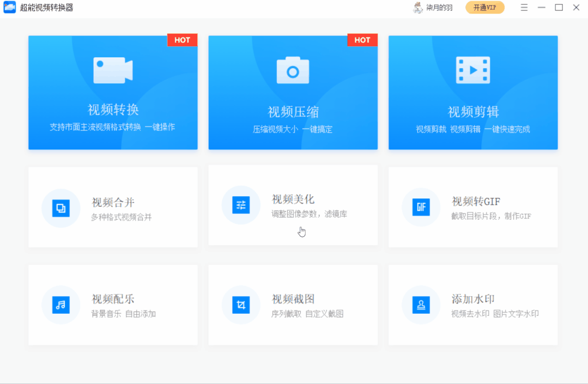Click the Video Merge (视频合并) icon
Viewport: 588px width, 384px height.
[x=60, y=208]
